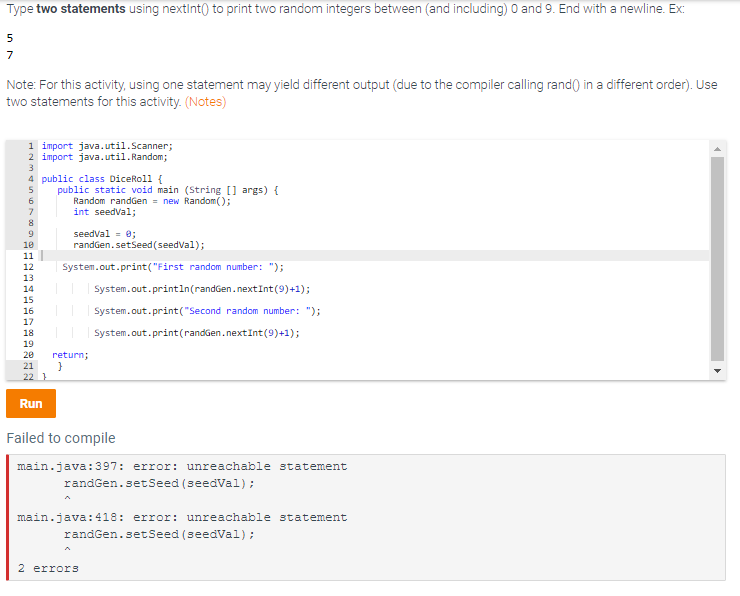Click the 'randGen.setSeed(seedVal);' line in editor
This screenshot has width=740, height=596.
[139, 245]
